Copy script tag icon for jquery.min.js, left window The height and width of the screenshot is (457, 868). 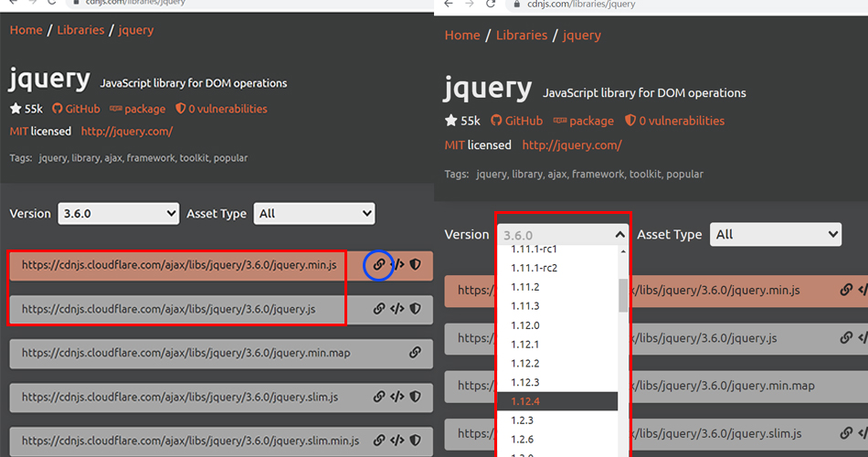[x=397, y=265]
